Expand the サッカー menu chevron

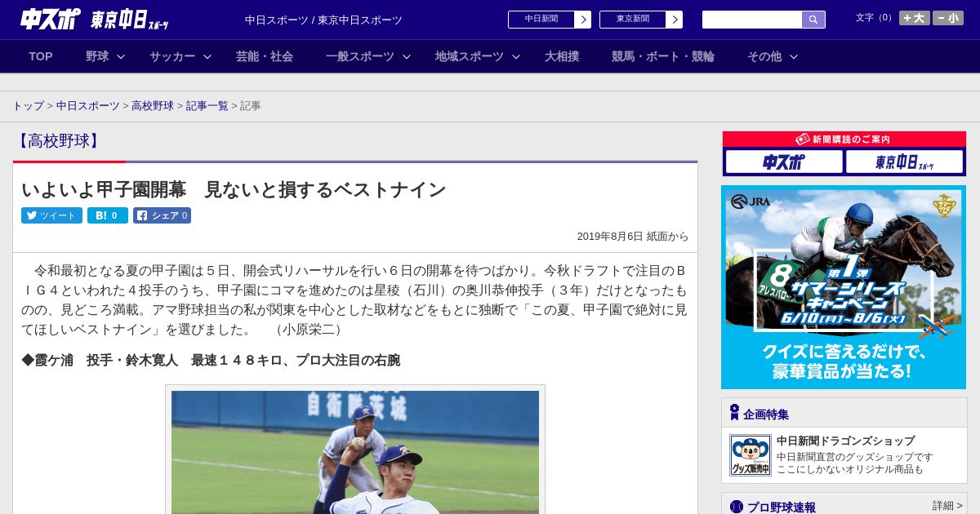(x=207, y=57)
